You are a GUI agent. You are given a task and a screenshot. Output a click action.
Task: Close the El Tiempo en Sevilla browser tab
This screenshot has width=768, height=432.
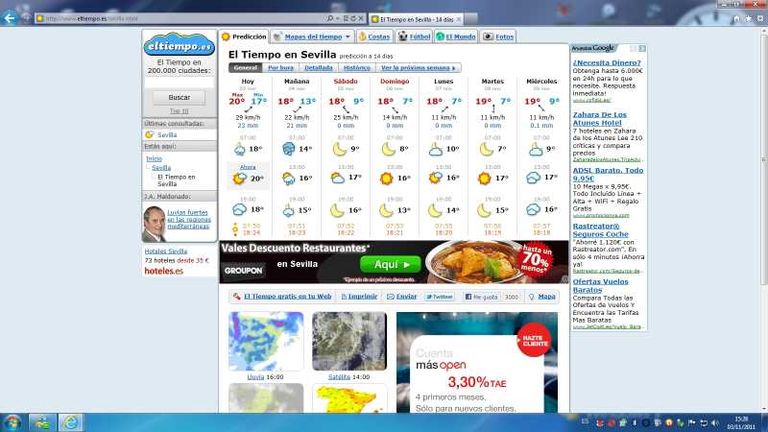(x=458, y=19)
